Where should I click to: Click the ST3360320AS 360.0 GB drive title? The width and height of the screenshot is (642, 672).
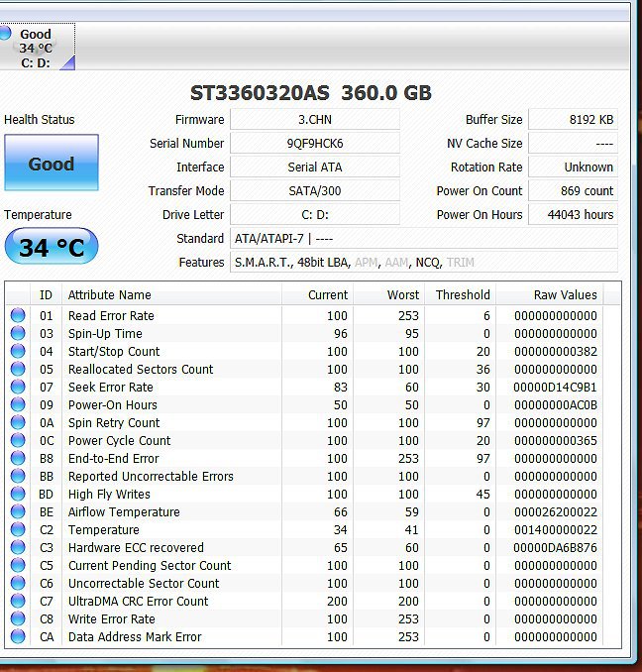[x=311, y=93]
